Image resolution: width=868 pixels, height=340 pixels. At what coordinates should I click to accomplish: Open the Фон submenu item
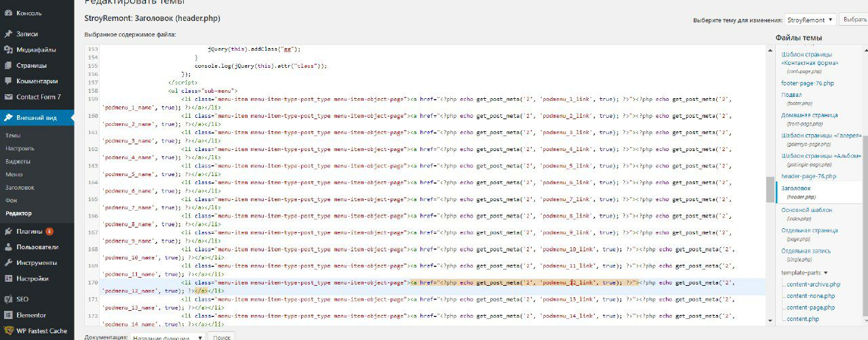coord(11,200)
